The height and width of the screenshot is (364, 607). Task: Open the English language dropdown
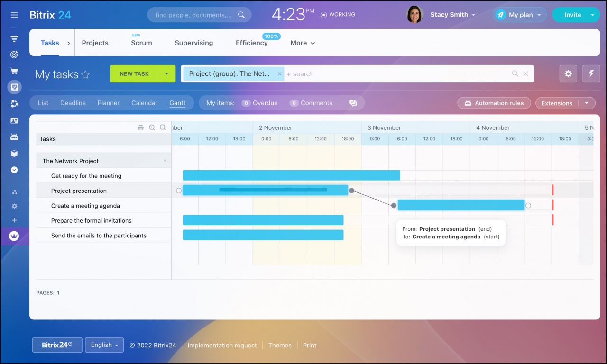[x=104, y=345]
